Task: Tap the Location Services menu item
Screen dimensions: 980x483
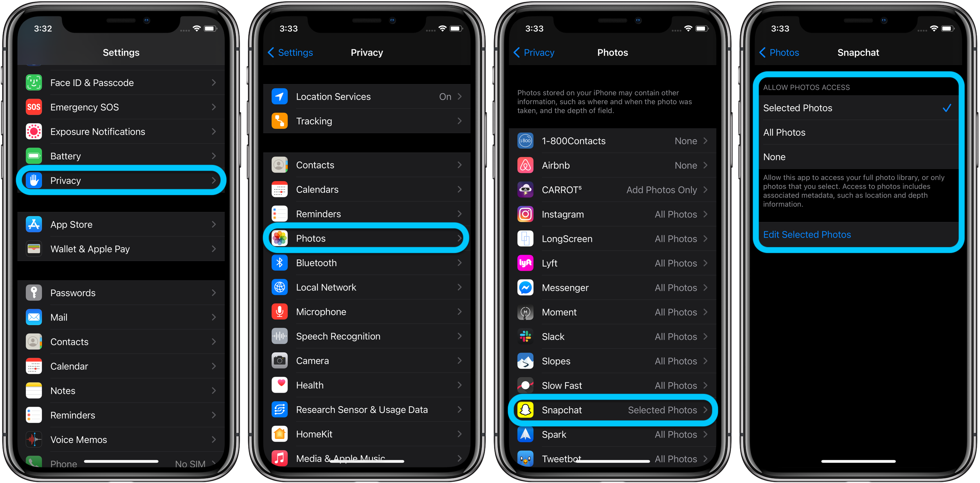Action: coord(367,97)
